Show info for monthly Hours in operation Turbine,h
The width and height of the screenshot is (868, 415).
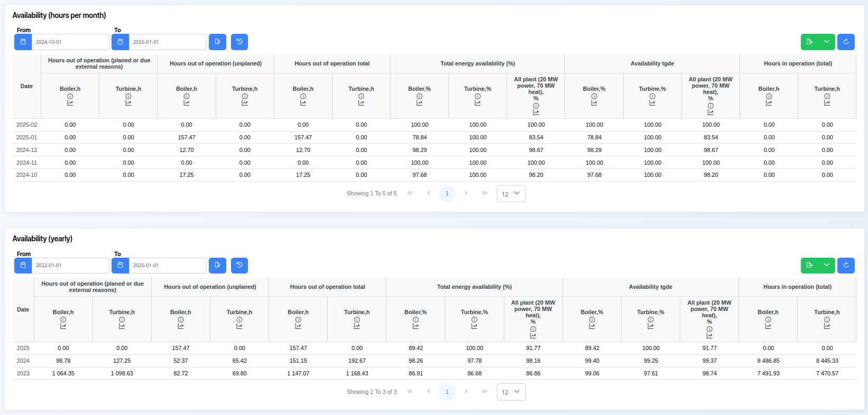pyautogui.click(x=827, y=96)
